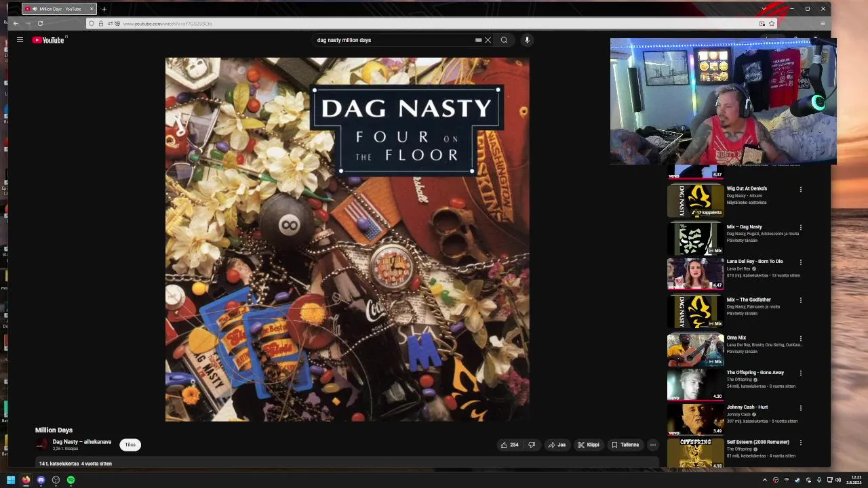Show hidden system tray icons
This screenshot has width=868, height=488.
point(765,480)
